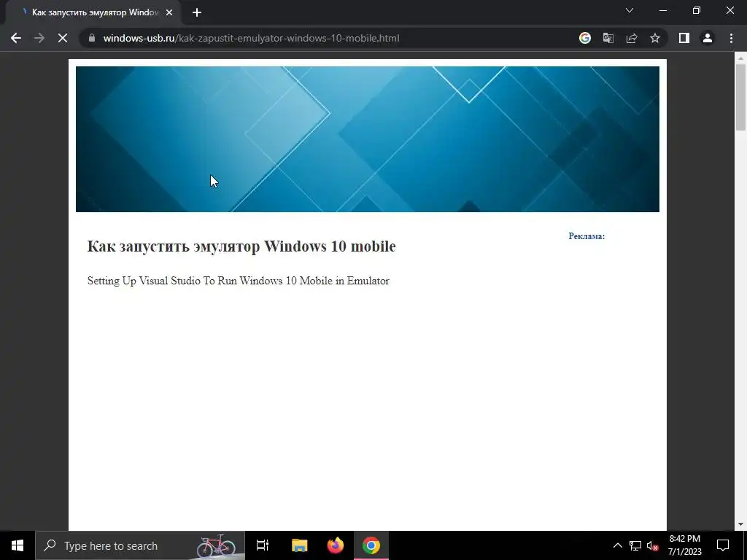Open Task View from the taskbar
This screenshot has width=747, height=560.
point(263,545)
